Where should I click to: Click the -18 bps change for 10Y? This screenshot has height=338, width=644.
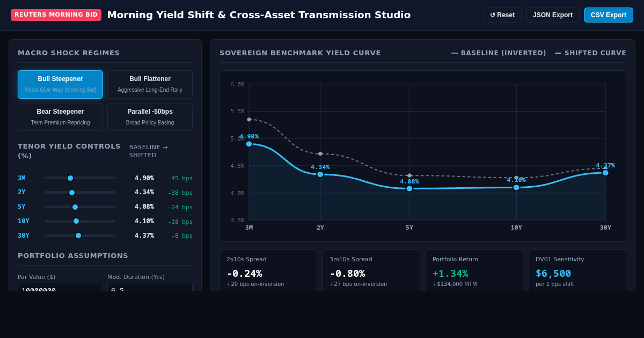click(x=180, y=222)
